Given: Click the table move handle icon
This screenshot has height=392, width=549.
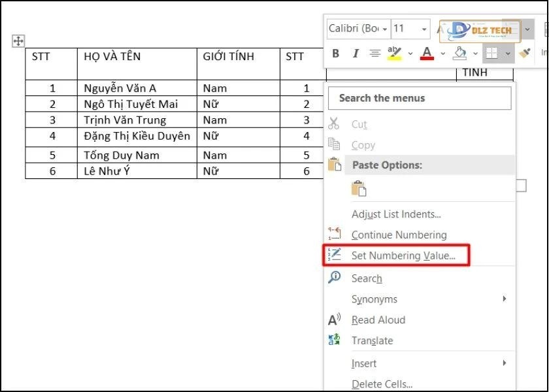Looking at the screenshot, I should click(18, 41).
